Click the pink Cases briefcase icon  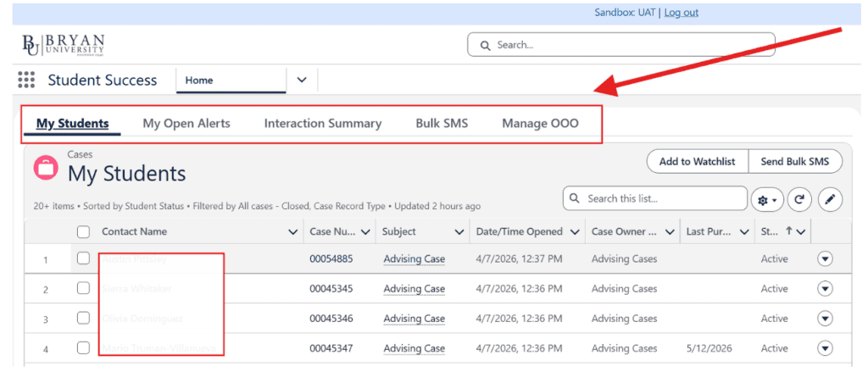coord(46,167)
